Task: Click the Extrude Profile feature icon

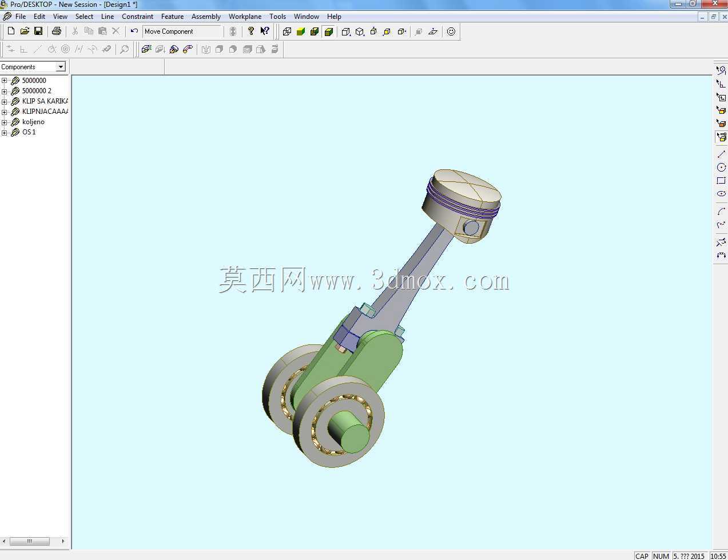Action: click(146, 49)
